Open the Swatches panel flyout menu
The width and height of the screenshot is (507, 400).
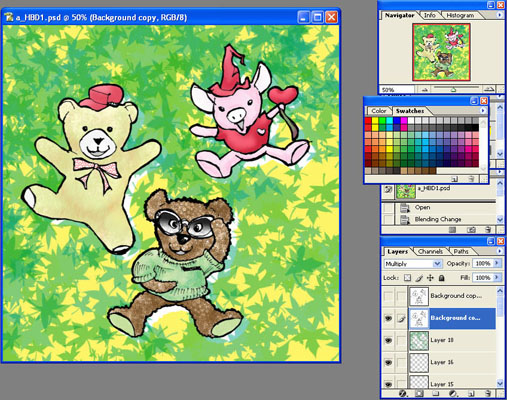point(483,110)
